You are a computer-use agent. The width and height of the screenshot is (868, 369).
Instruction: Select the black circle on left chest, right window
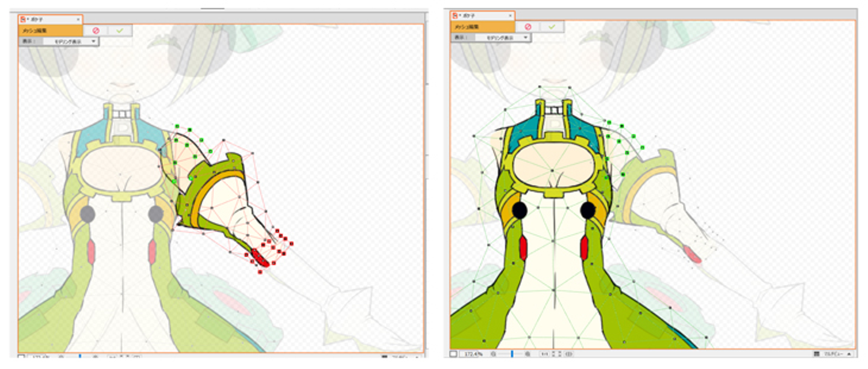520,210
